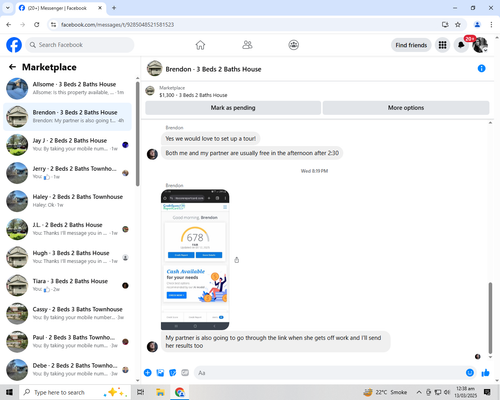The image size is (500, 400).
Task: Click the address bar URL
Action: pyautogui.click(x=117, y=25)
